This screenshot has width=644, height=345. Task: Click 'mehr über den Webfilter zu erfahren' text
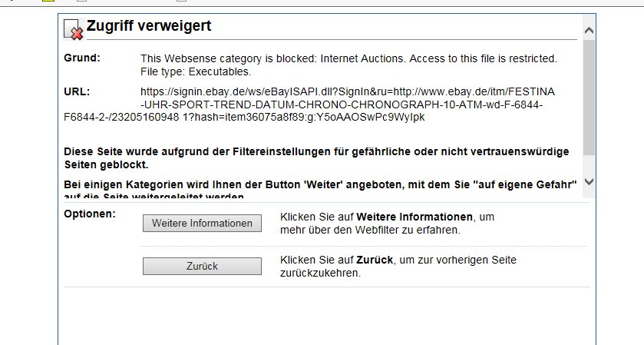tap(371, 230)
